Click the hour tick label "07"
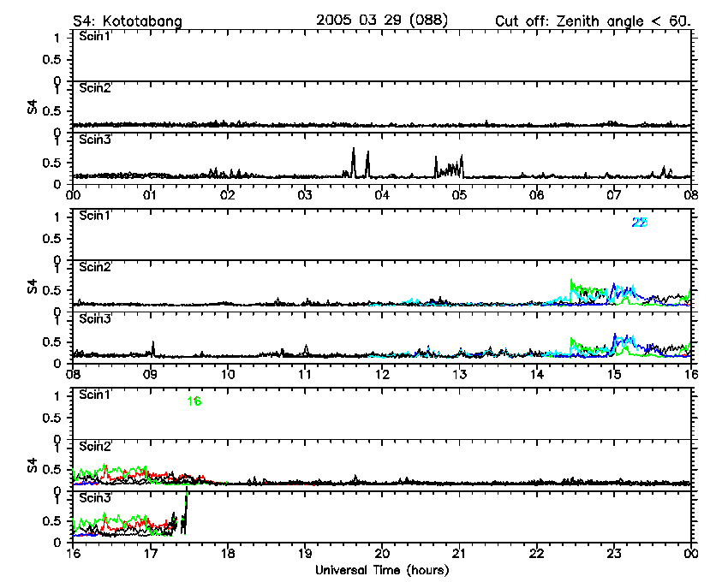Viewport: 728px width, 582px height. pos(614,195)
